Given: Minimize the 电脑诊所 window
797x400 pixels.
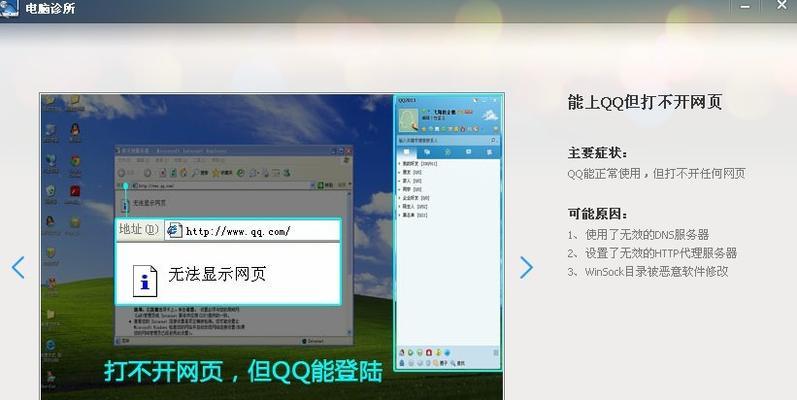Looking at the screenshot, I should pyautogui.click(x=745, y=7).
